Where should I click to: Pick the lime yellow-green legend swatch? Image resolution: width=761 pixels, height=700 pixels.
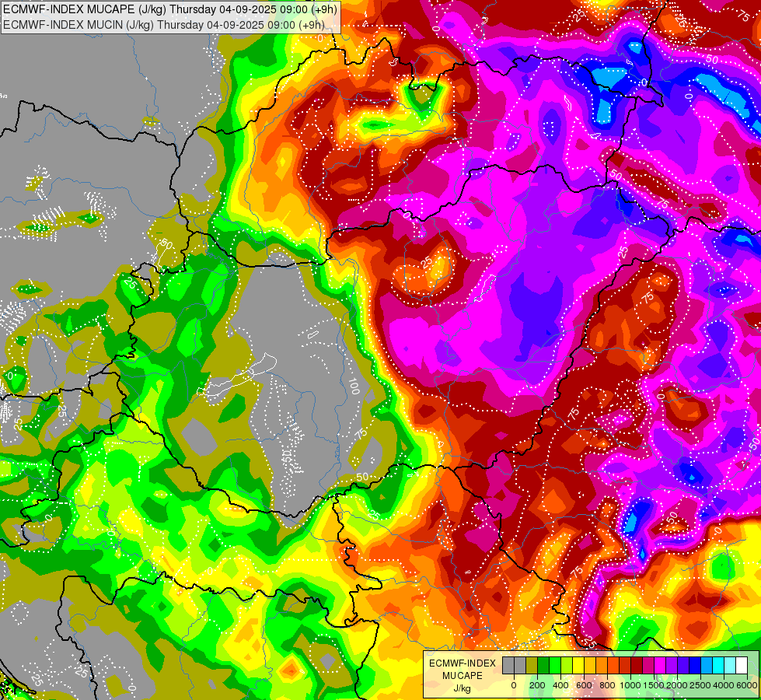tap(567, 665)
